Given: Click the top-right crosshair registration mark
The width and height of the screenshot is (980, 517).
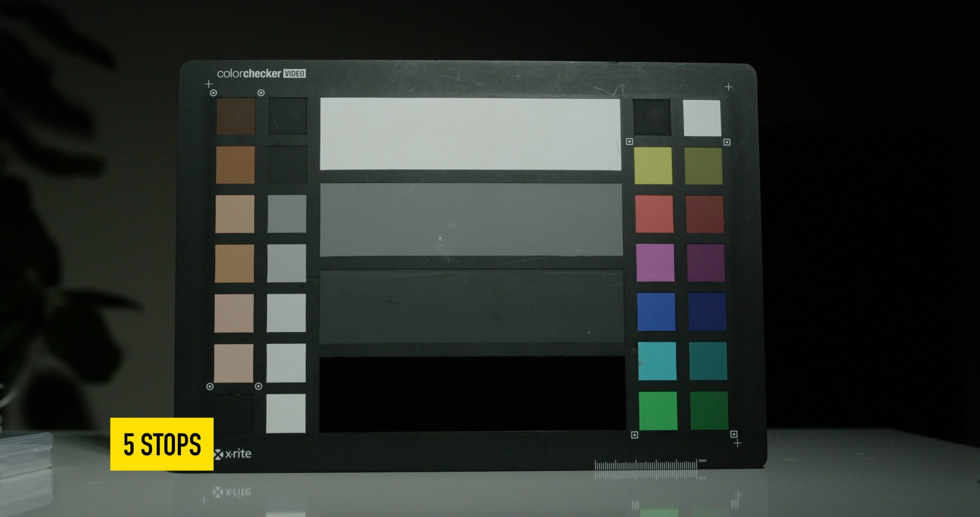Looking at the screenshot, I should [728, 87].
